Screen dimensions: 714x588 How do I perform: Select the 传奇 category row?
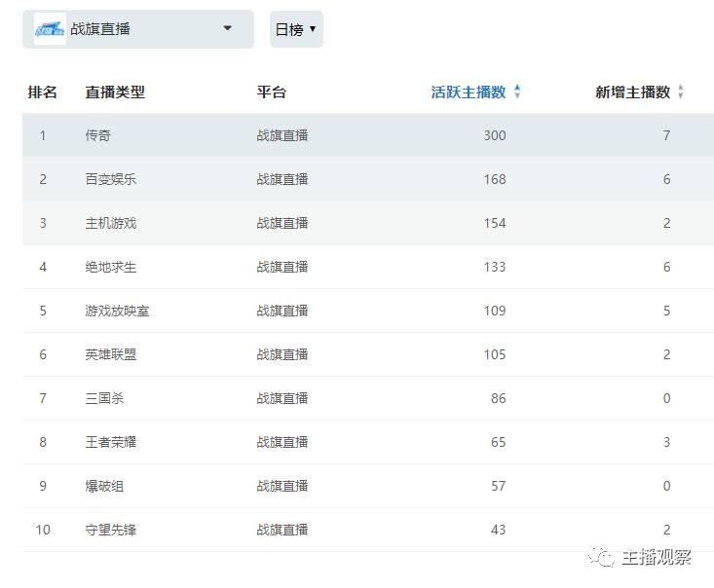click(x=98, y=135)
